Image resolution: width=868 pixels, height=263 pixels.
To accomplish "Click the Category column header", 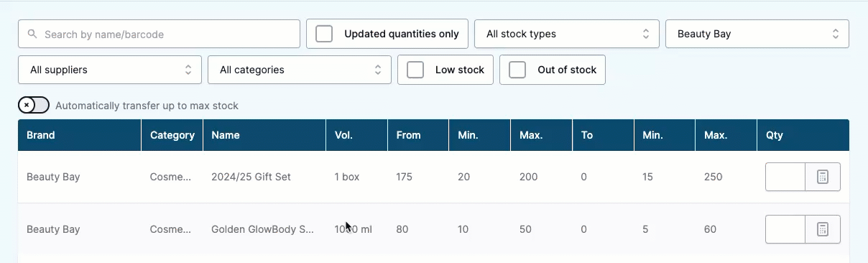I will pos(172,135).
